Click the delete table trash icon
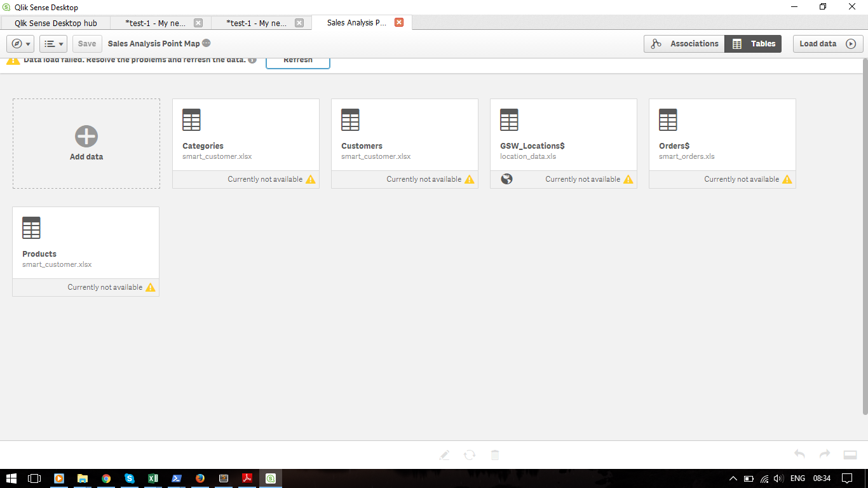This screenshot has height=488, width=868. coord(495,455)
